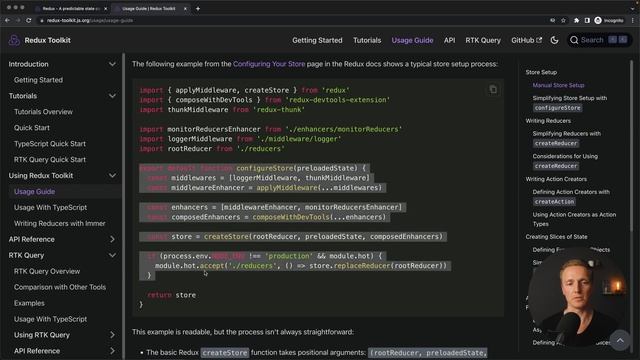Image resolution: width=640 pixels, height=360 pixels.
Task: Open Usage With TypeScript under Using Redux Toolkit
Action: click(50, 207)
